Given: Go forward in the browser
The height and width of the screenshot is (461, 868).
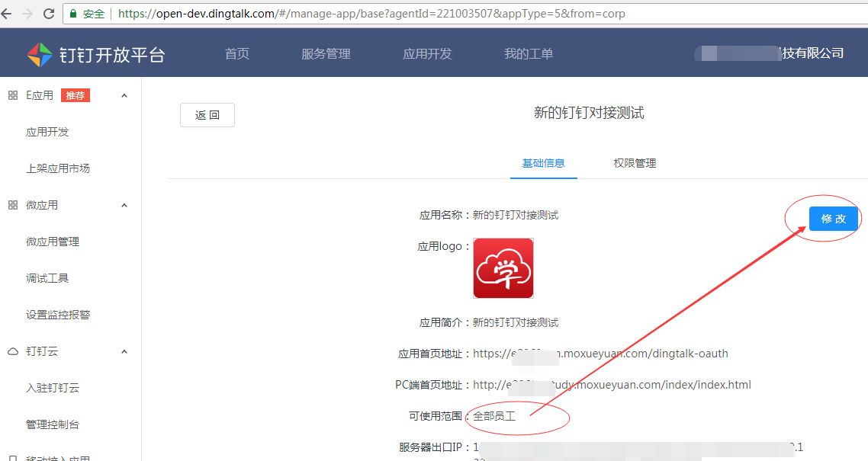Looking at the screenshot, I should click(x=27, y=14).
